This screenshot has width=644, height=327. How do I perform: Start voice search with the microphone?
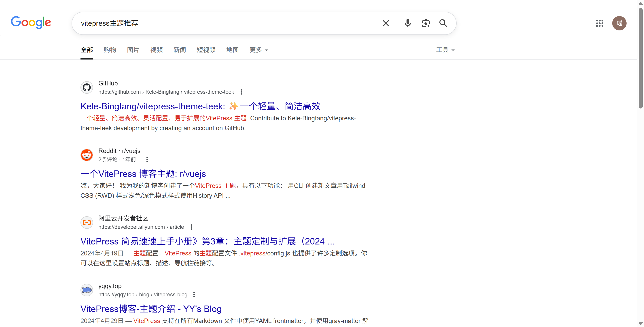408,23
